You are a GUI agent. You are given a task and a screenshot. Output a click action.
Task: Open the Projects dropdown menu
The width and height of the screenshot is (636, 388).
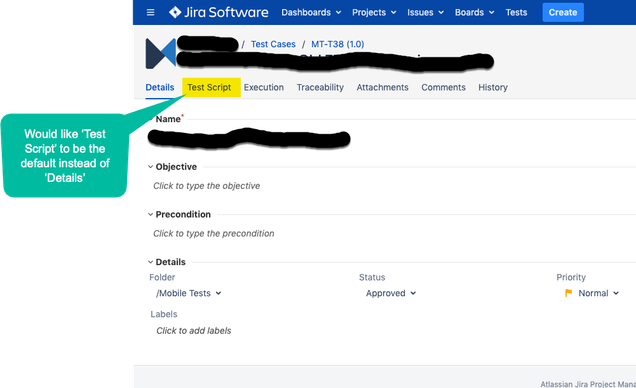(x=374, y=13)
